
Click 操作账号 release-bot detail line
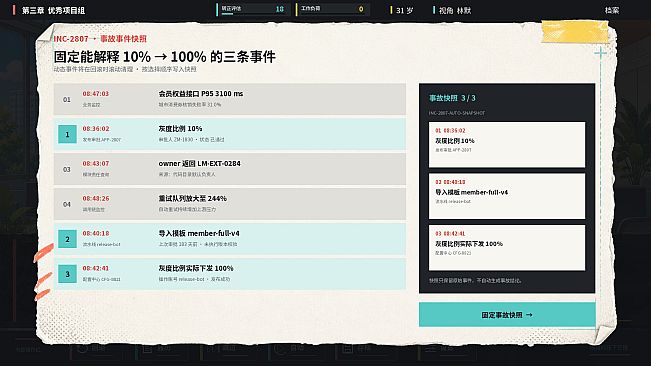tap(194, 279)
